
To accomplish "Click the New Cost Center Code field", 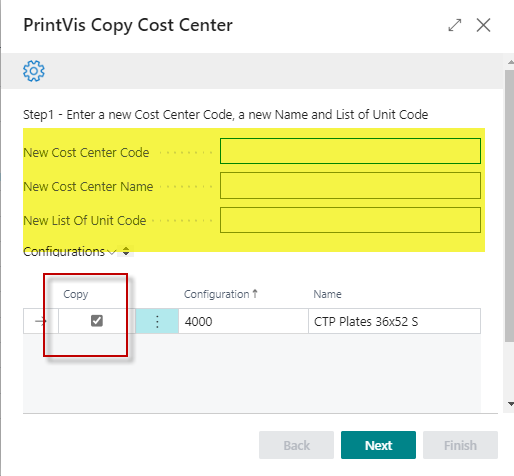I will (350, 151).
